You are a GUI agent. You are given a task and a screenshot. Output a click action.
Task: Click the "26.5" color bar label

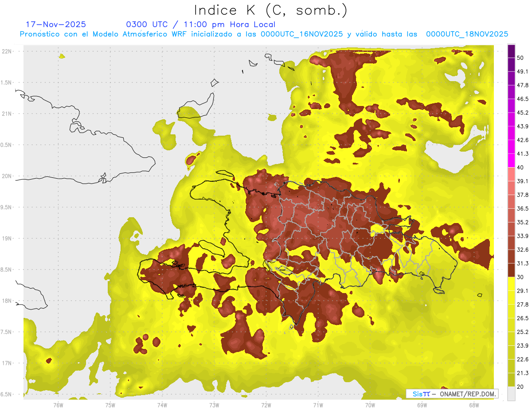523,318
